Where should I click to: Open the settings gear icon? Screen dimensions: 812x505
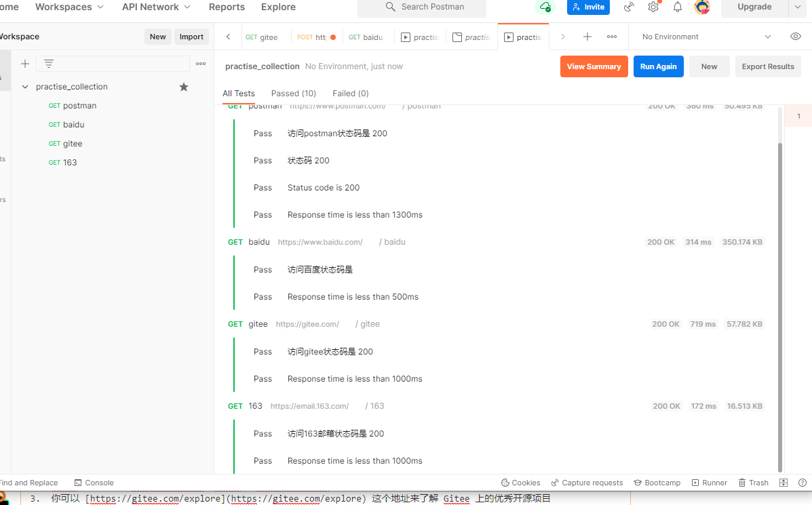click(653, 7)
